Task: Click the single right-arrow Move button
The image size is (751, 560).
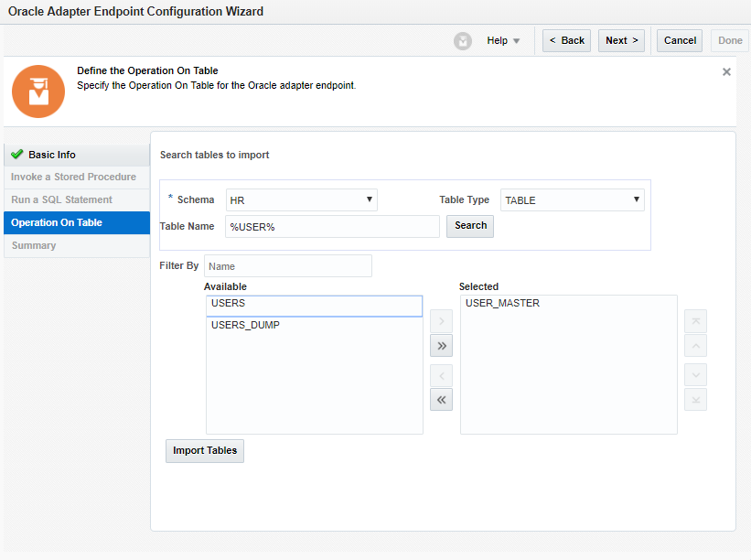Action: [x=441, y=321]
